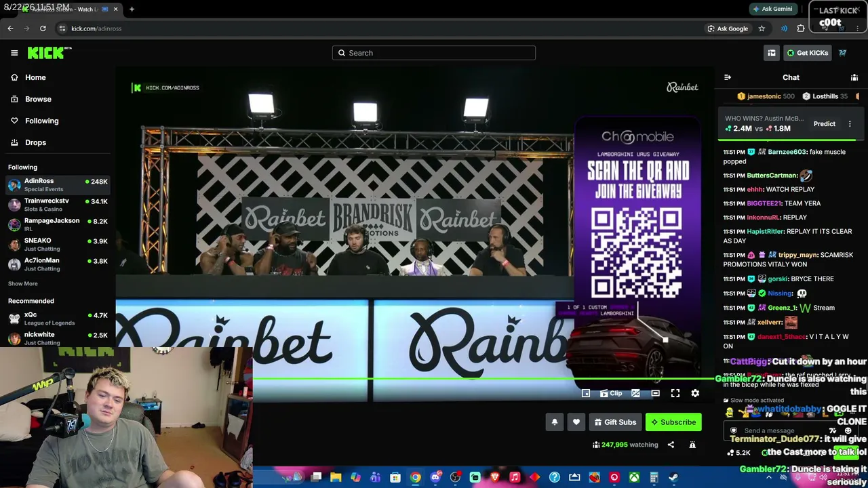Select the AdinRoss channel in Following list
This screenshot has width=868, height=488.
(x=58, y=185)
